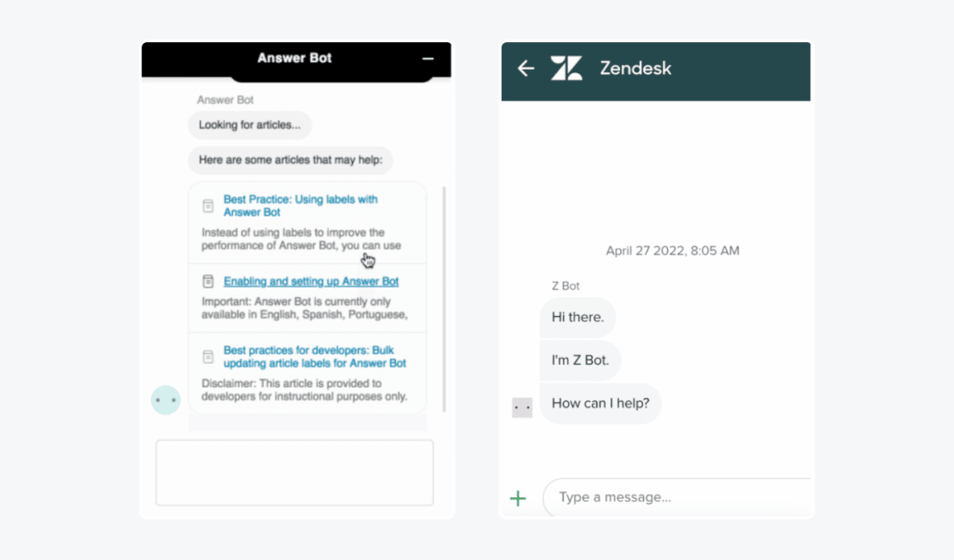
Task: Click the plus attachment icon
Action: point(518,498)
